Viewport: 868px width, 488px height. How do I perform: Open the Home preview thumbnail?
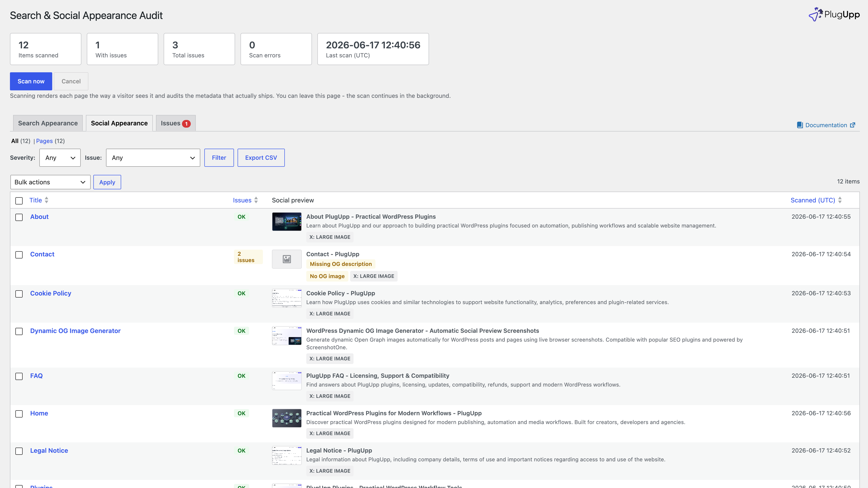pos(287,418)
